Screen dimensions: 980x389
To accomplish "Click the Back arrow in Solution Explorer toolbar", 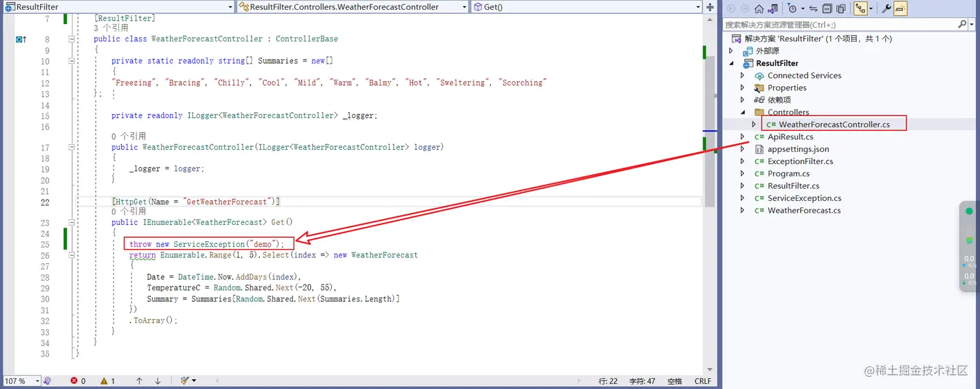I will tap(731, 8).
